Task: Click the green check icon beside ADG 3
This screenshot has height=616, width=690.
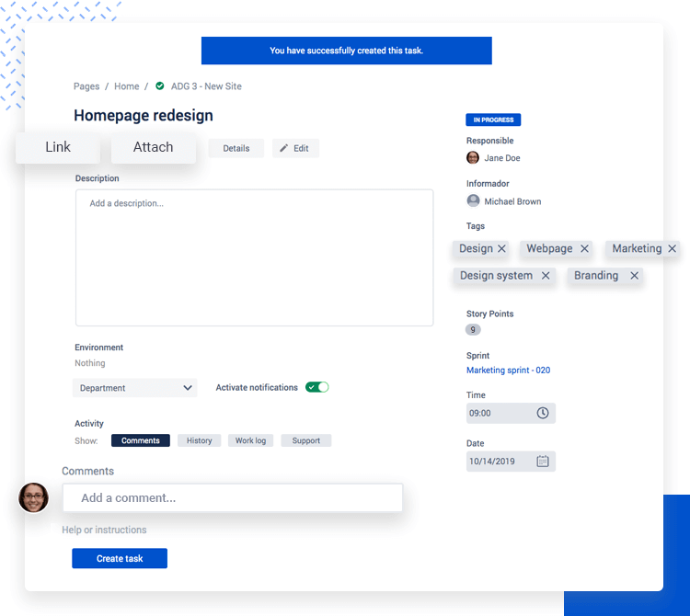Action: pyautogui.click(x=160, y=86)
